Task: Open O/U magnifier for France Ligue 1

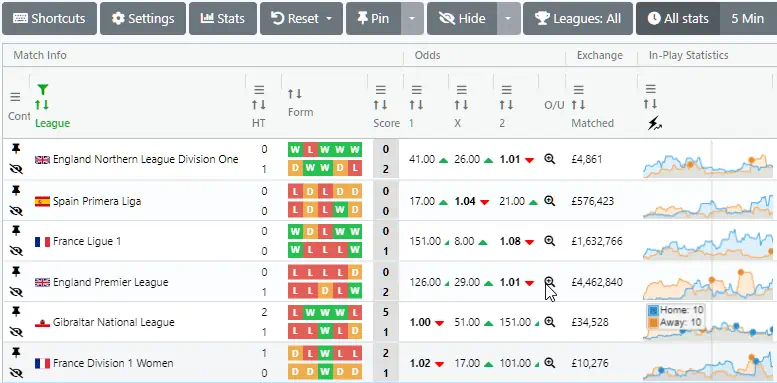Action: pos(549,241)
